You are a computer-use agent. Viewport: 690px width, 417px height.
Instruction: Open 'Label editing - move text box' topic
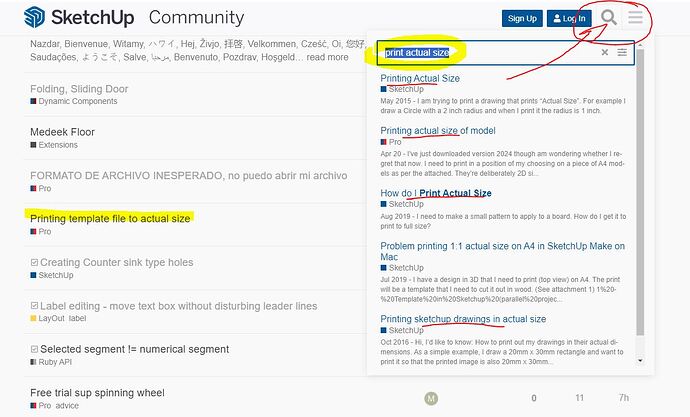point(179,306)
